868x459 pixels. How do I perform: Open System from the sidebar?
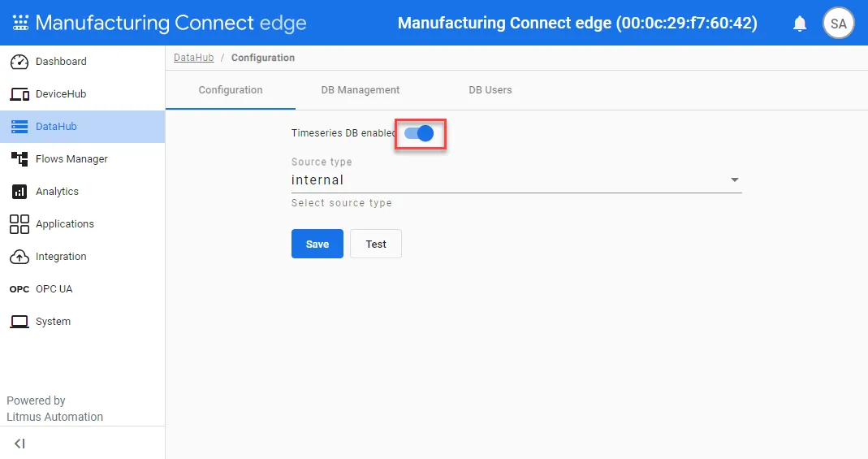coord(82,322)
